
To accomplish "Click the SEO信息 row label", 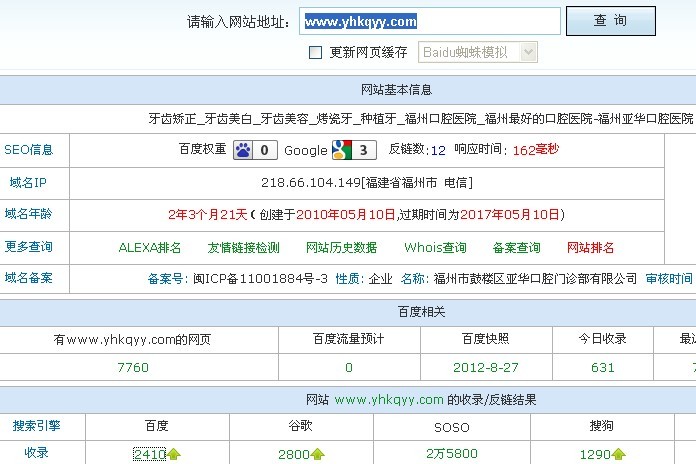I will (x=29, y=150).
